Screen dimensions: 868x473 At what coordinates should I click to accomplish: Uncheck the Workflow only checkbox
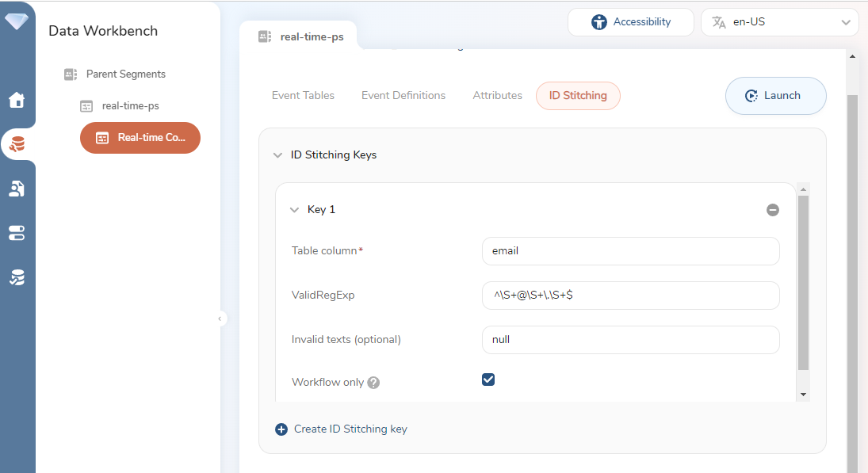[x=488, y=380]
